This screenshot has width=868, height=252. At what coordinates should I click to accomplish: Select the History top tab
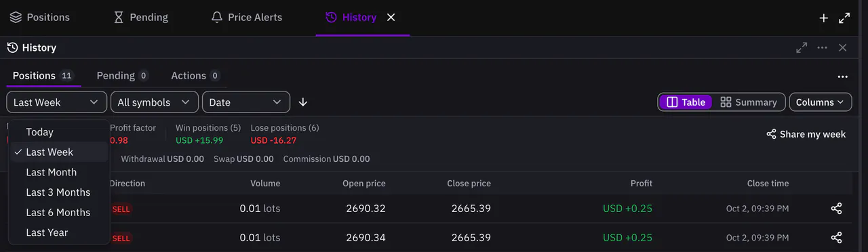[x=351, y=18]
